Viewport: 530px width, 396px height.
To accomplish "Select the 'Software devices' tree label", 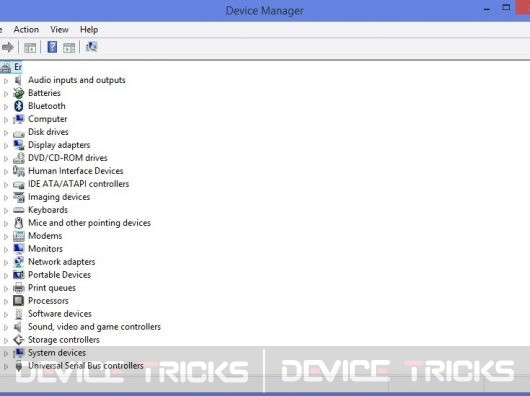I will coord(60,314).
